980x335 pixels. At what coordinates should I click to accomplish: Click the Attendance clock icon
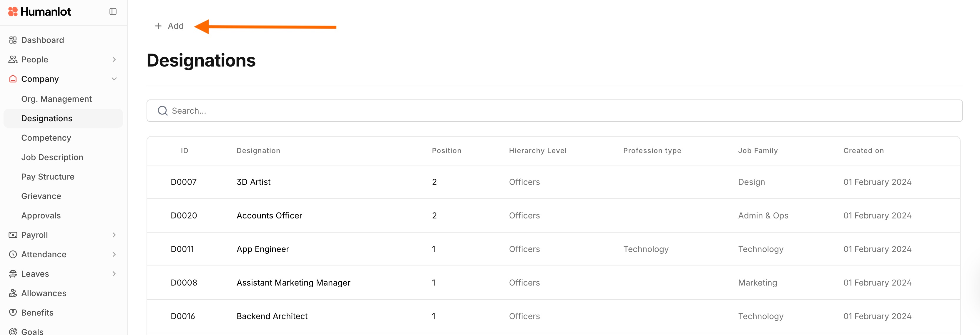13,254
